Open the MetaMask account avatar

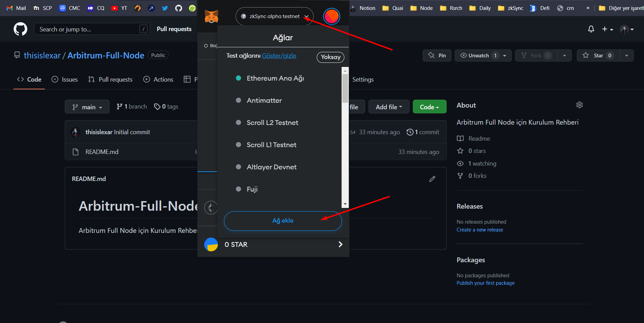pos(331,16)
